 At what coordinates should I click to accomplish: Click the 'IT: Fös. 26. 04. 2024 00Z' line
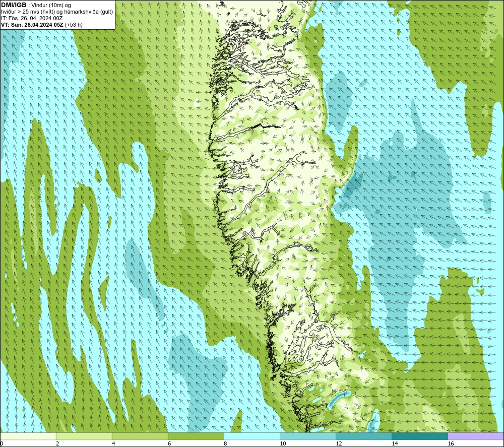click(x=32, y=18)
